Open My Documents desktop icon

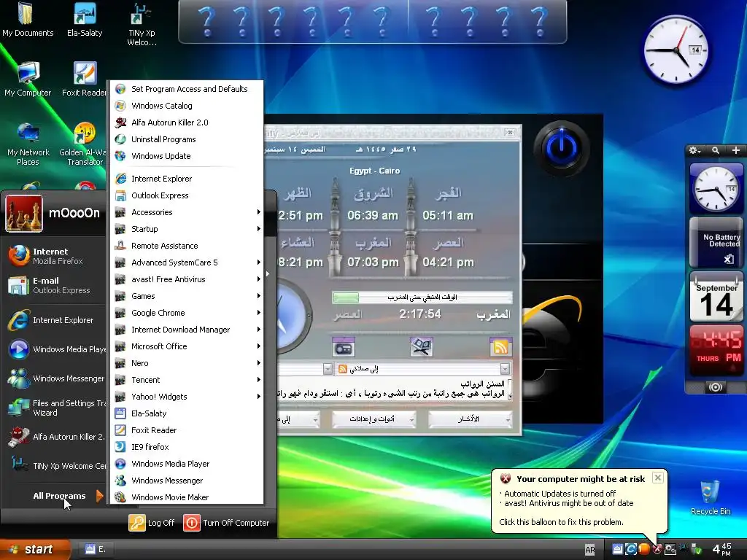point(28,20)
